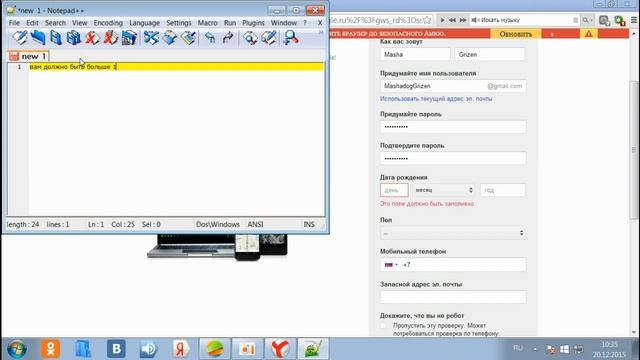Open VK icon on the taskbar
The width and height of the screenshot is (640, 360).
tap(116, 349)
